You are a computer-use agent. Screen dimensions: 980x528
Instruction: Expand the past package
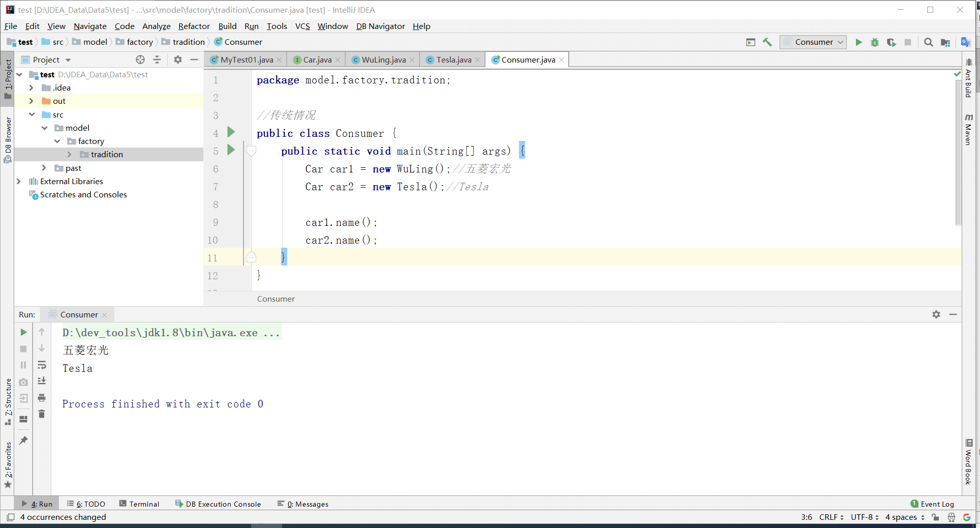[44, 168]
